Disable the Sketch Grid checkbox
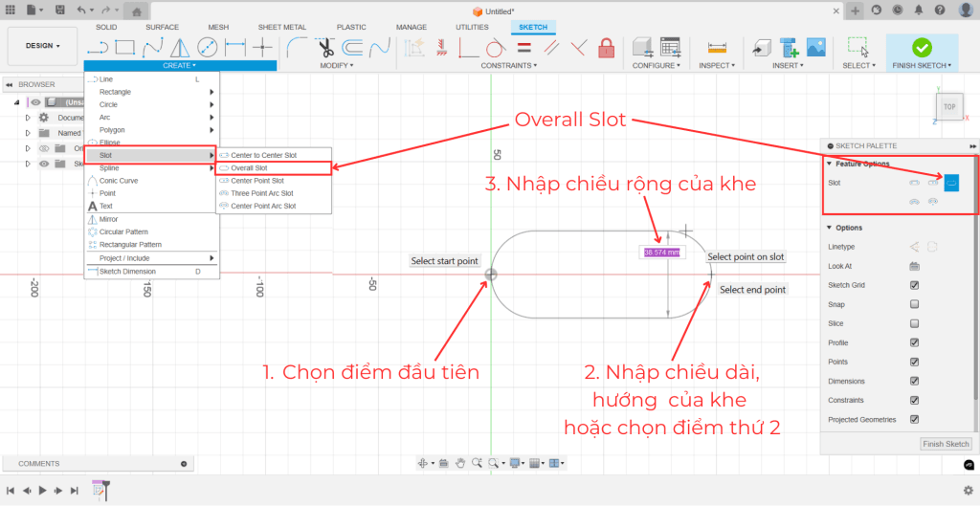Viewport: 980px width, 506px height. pyautogui.click(x=914, y=285)
